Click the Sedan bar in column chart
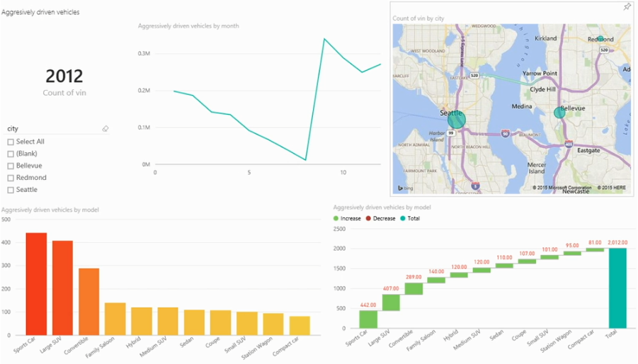 [x=195, y=322]
